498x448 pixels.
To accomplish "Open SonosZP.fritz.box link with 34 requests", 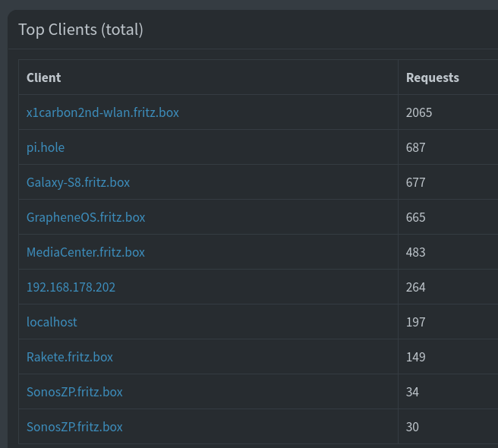I will [x=74, y=392].
